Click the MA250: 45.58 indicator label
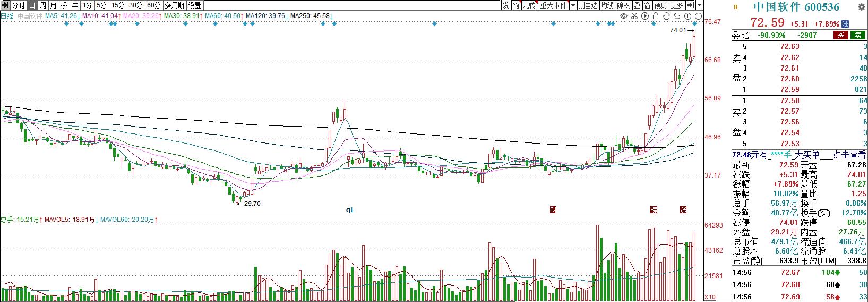The width and height of the screenshot is (868, 302). pos(311,16)
